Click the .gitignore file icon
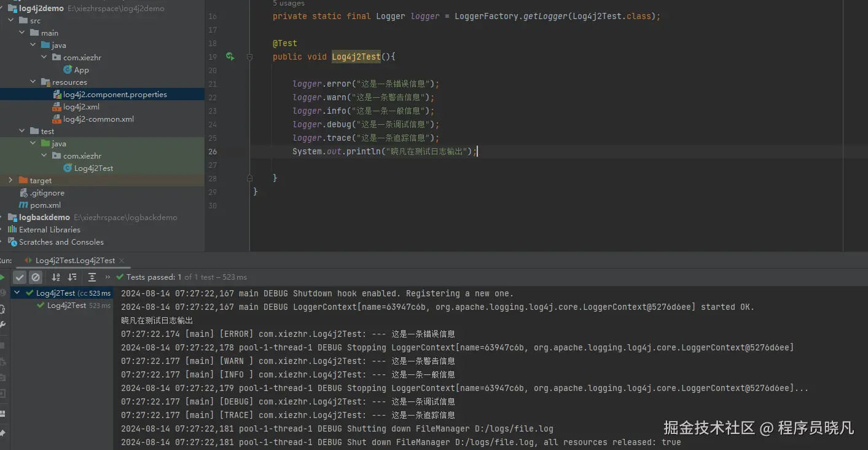This screenshot has height=450, width=868. [x=23, y=192]
